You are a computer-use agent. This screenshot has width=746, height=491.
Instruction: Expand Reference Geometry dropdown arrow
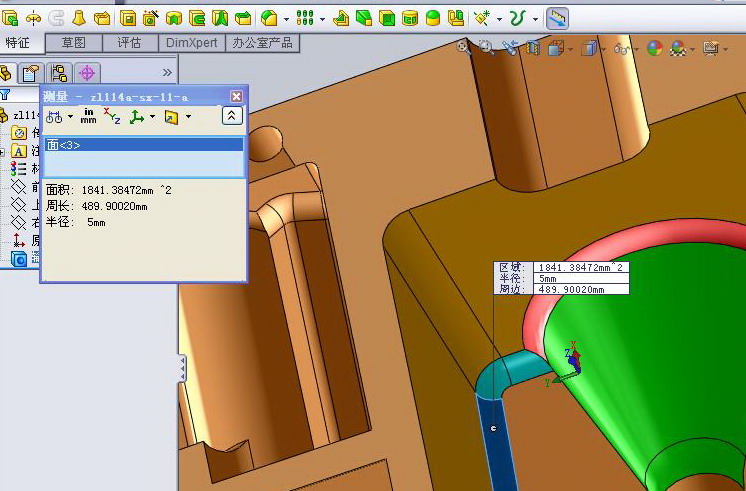(x=499, y=20)
